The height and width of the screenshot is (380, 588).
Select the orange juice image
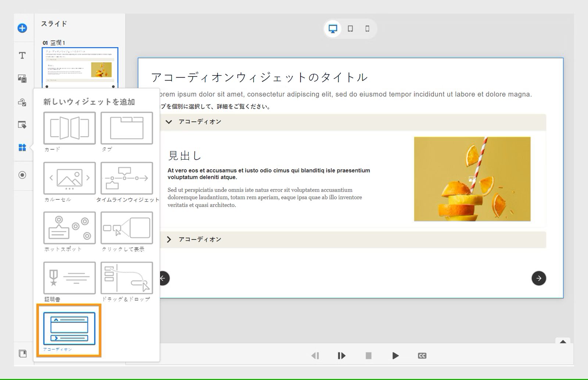pos(472,179)
